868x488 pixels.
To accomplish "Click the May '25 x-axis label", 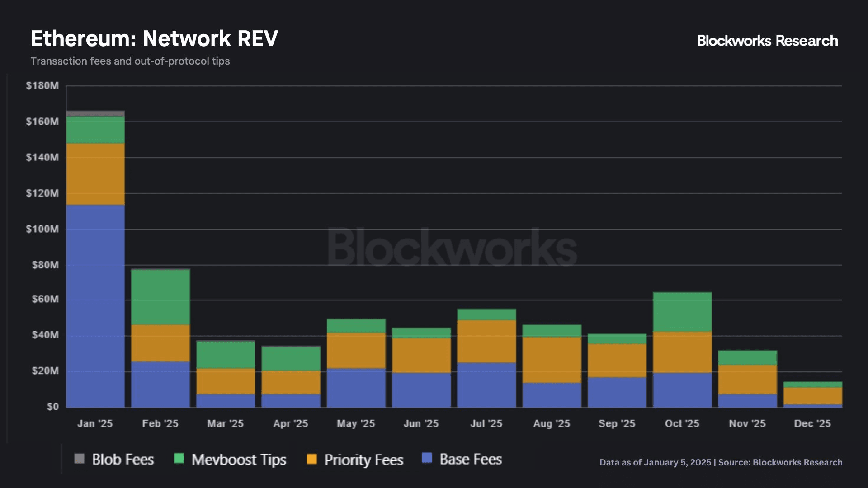I will (x=356, y=424).
